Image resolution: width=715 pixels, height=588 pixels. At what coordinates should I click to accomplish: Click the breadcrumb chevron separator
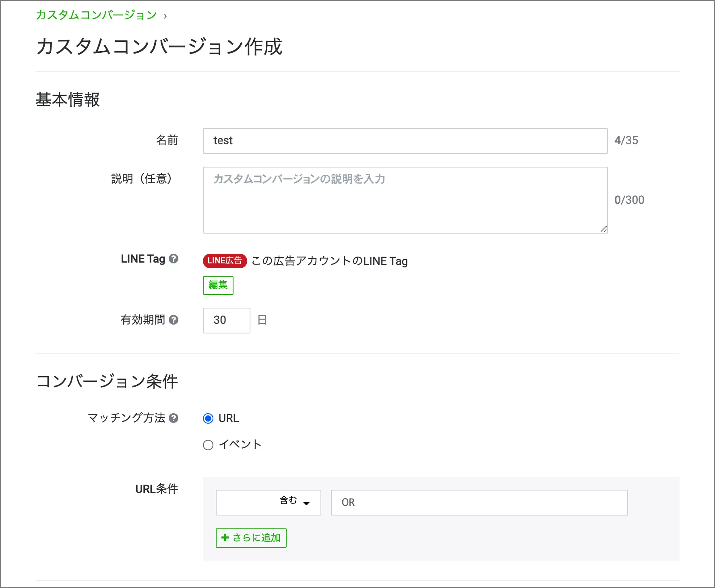pyautogui.click(x=165, y=16)
